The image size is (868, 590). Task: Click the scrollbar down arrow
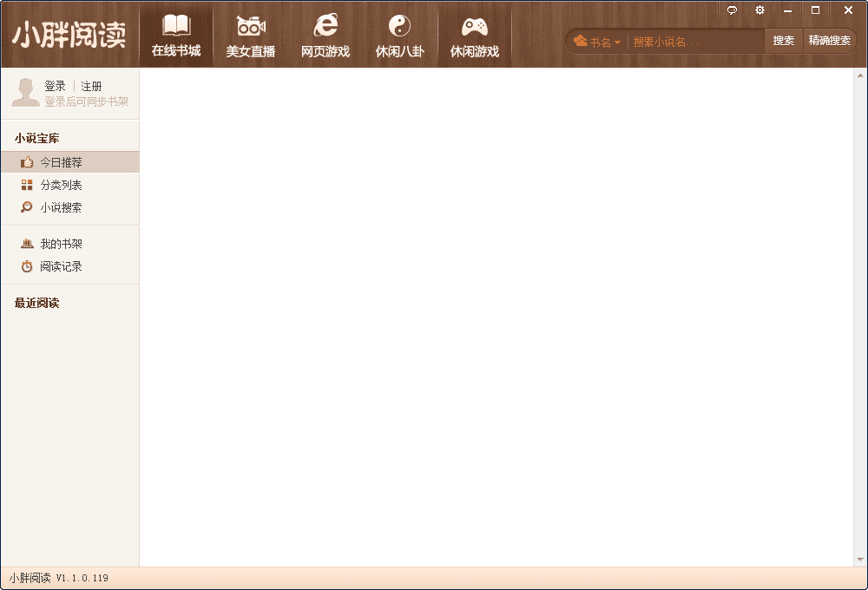pos(860,560)
